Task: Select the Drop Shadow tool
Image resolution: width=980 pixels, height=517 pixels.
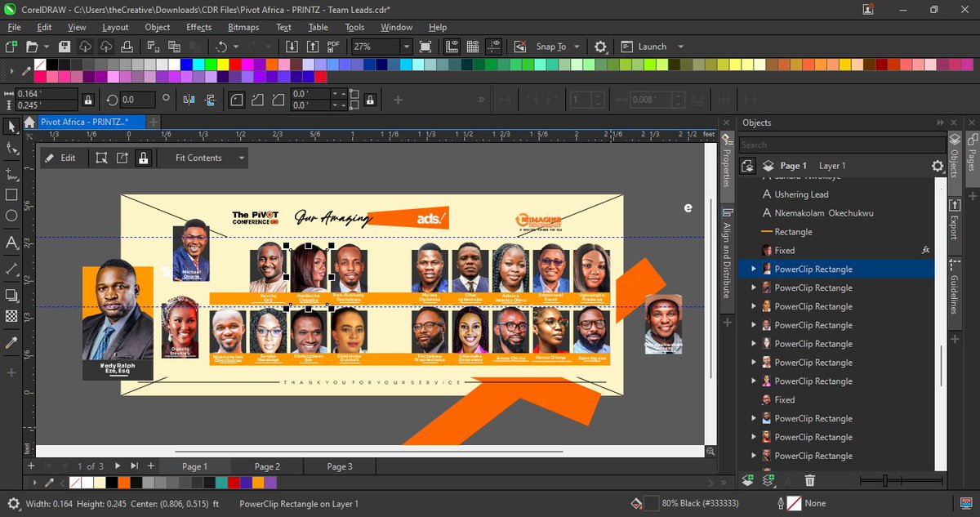Action: tap(11, 295)
